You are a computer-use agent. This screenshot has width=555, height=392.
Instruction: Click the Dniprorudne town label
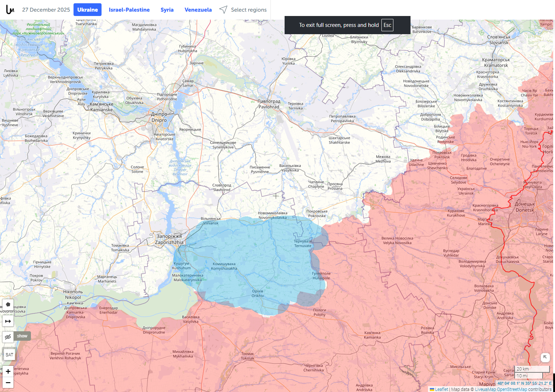pos(154,330)
